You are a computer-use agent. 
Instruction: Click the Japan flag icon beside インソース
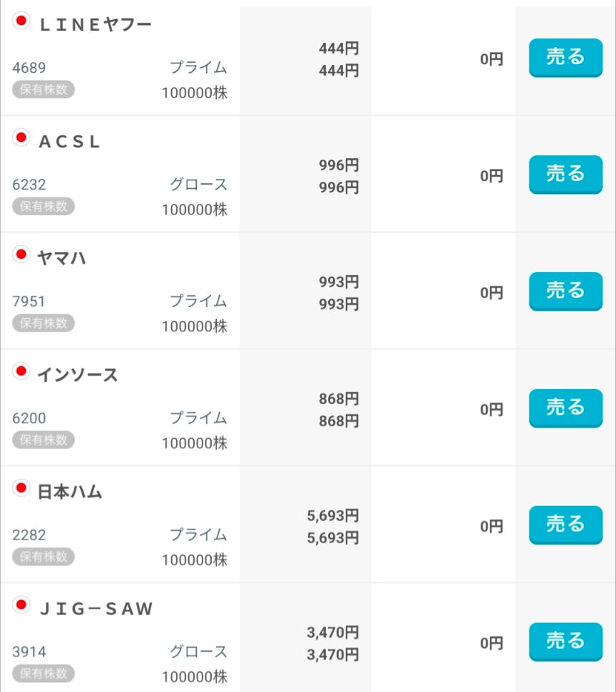(21, 372)
